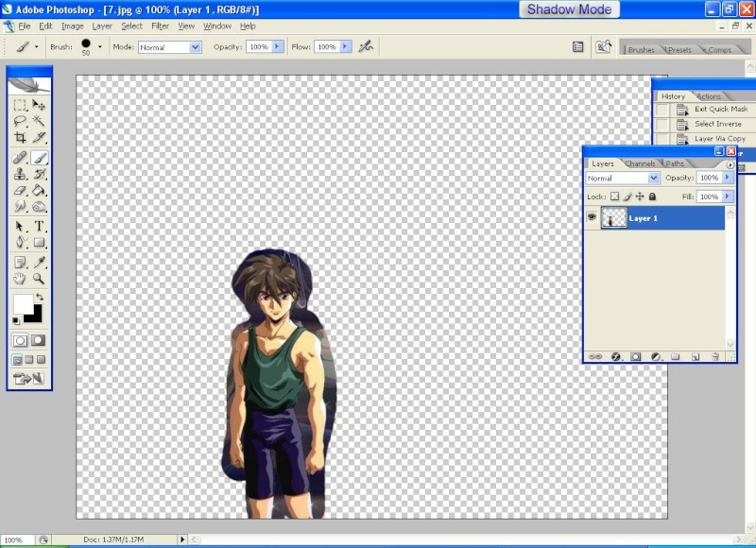756x548 pixels.
Task: Select Standard Screen Mode
Action: click(x=17, y=360)
